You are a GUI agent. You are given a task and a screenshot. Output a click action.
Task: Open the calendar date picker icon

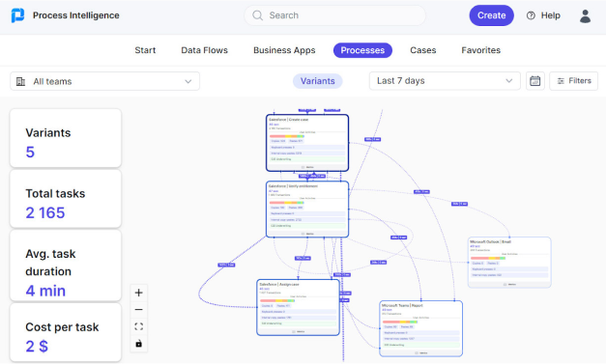point(534,81)
